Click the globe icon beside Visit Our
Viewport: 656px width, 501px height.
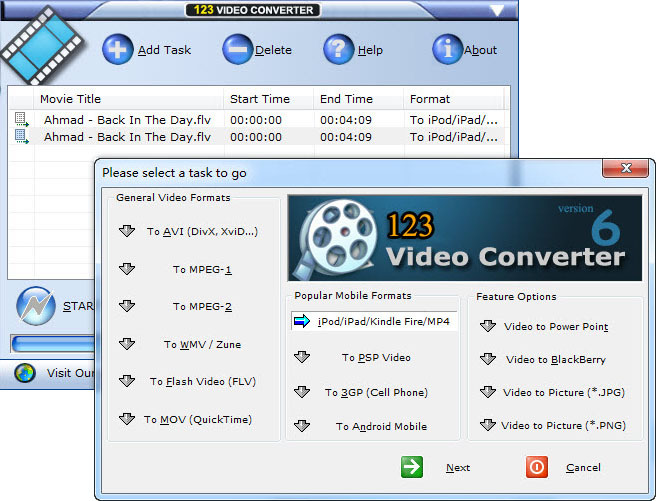25,373
